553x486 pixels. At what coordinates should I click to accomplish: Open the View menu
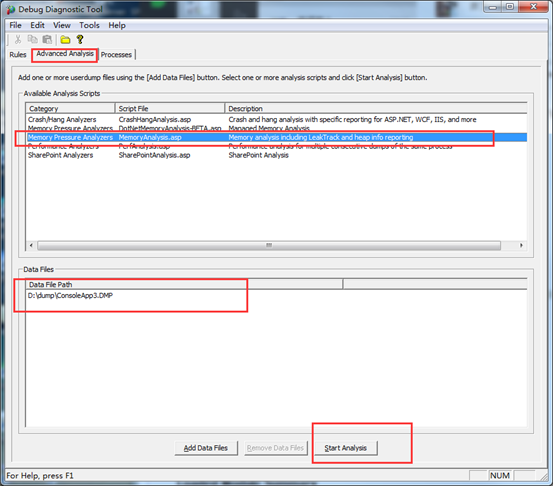click(x=62, y=25)
